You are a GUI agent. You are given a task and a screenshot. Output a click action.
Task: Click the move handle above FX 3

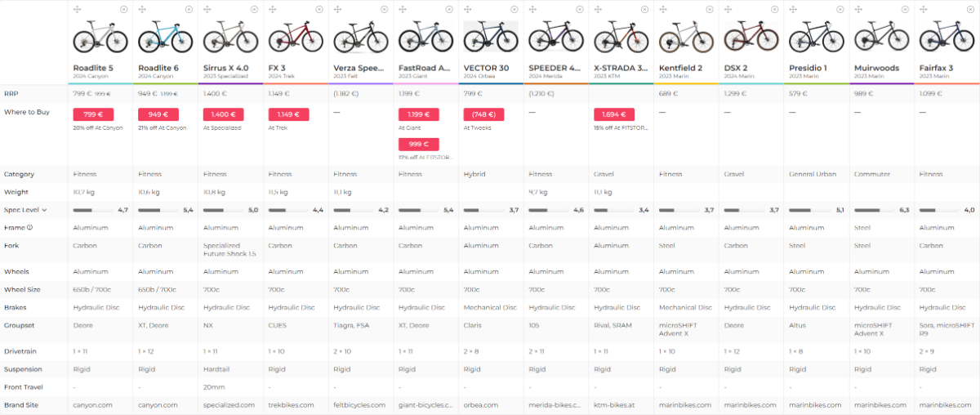[272, 9]
